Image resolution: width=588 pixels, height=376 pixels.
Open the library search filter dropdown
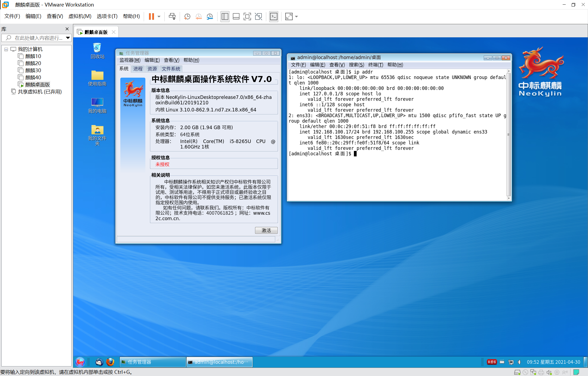[68, 38]
